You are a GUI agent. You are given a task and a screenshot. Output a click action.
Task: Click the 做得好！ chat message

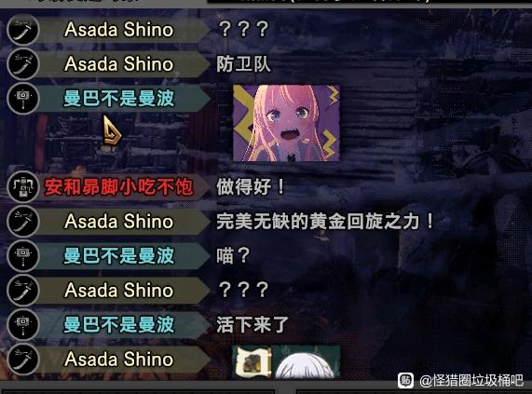(x=251, y=186)
